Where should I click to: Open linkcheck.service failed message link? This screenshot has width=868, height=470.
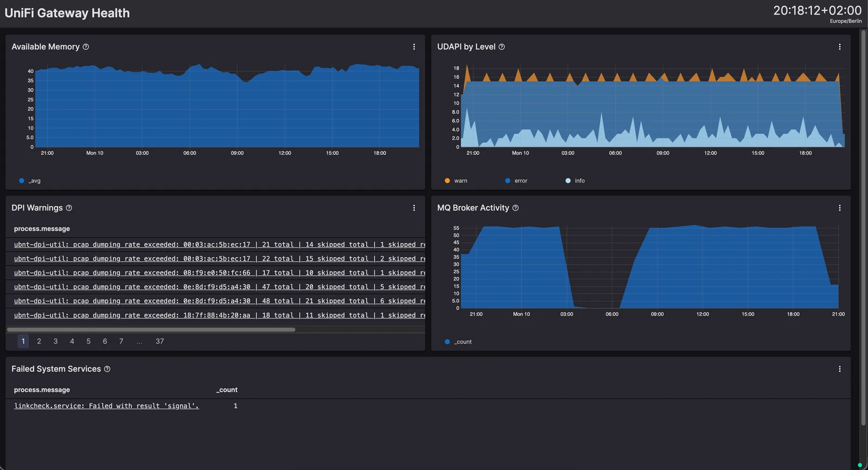(106, 406)
